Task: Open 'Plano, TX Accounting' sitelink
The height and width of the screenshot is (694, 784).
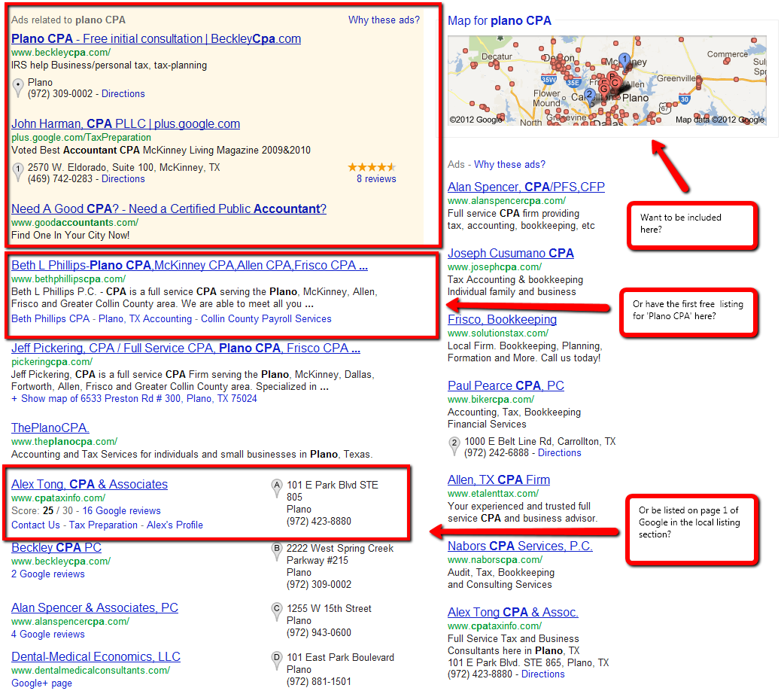Action: [145, 318]
